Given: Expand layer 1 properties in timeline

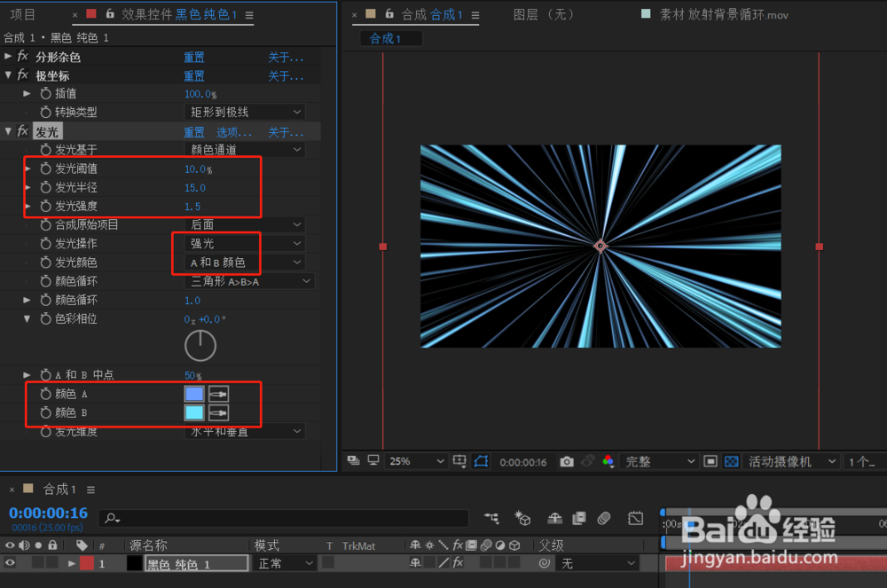Looking at the screenshot, I should pos(71,563).
